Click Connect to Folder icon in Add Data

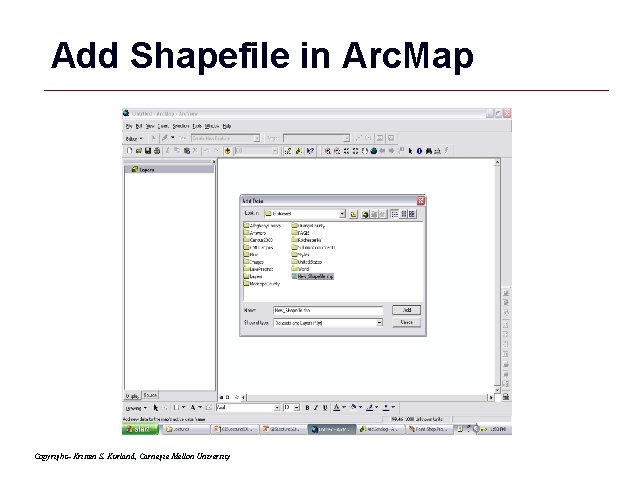(x=365, y=214)
